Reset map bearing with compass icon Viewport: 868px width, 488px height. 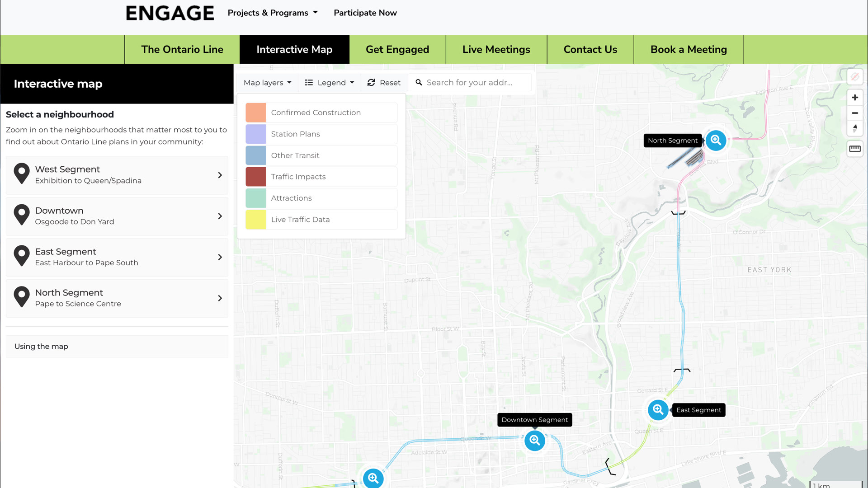[854, 128]
